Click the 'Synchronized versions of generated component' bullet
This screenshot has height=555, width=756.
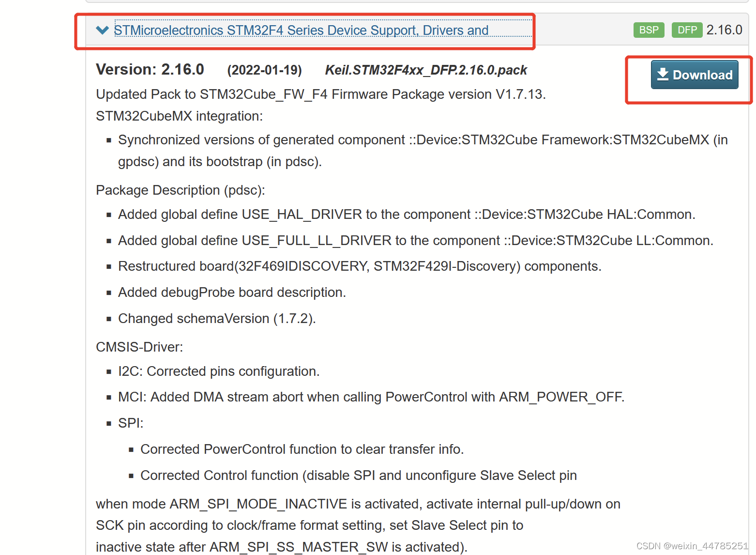pyautogui.click(x=423, y=151)
